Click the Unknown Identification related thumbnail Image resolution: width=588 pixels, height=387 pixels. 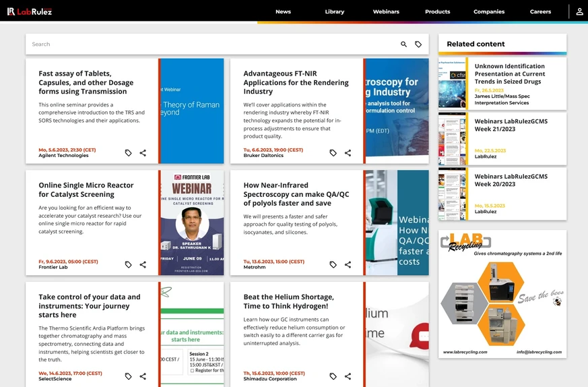(452, 84)
